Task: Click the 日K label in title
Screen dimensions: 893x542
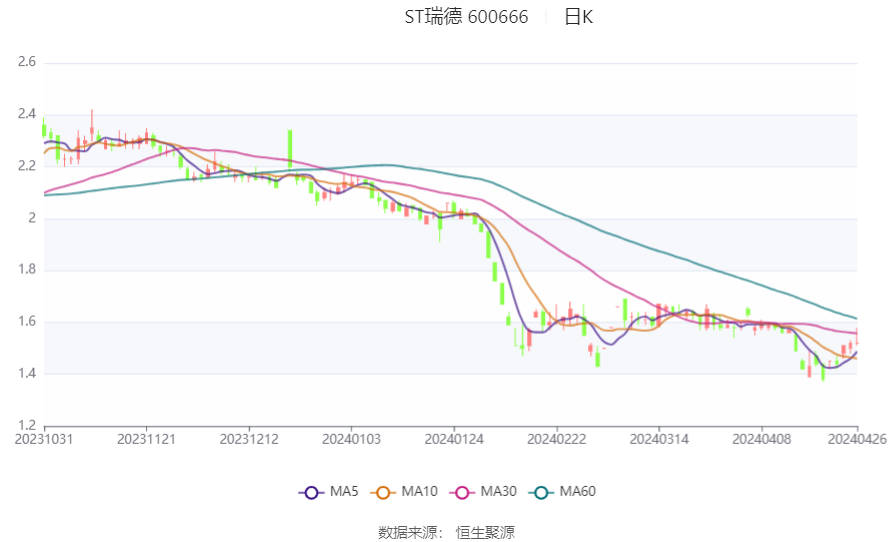Action: tap(579, 17)
